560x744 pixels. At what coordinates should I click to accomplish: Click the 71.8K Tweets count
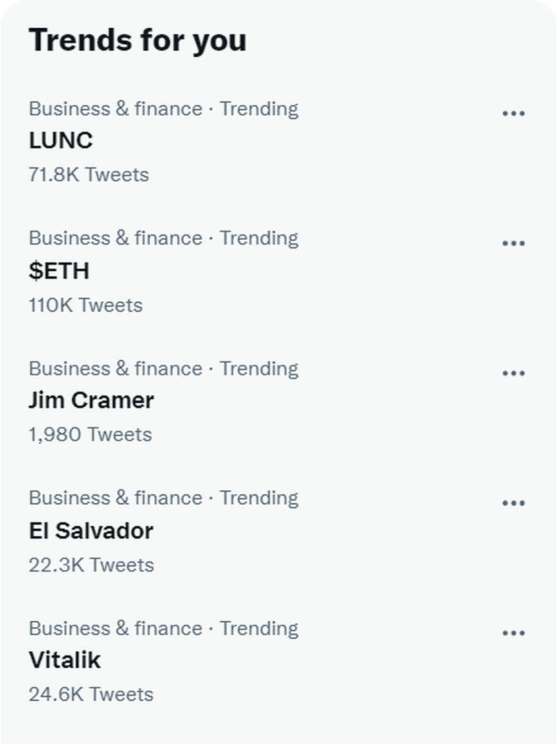point(88,175)
